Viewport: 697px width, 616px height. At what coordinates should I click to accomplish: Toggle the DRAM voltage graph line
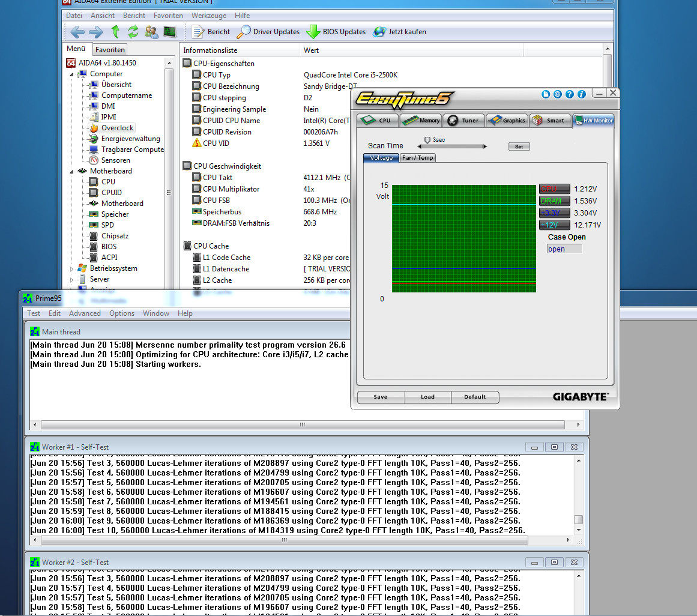pyautogui.click(x=554, y=201)
